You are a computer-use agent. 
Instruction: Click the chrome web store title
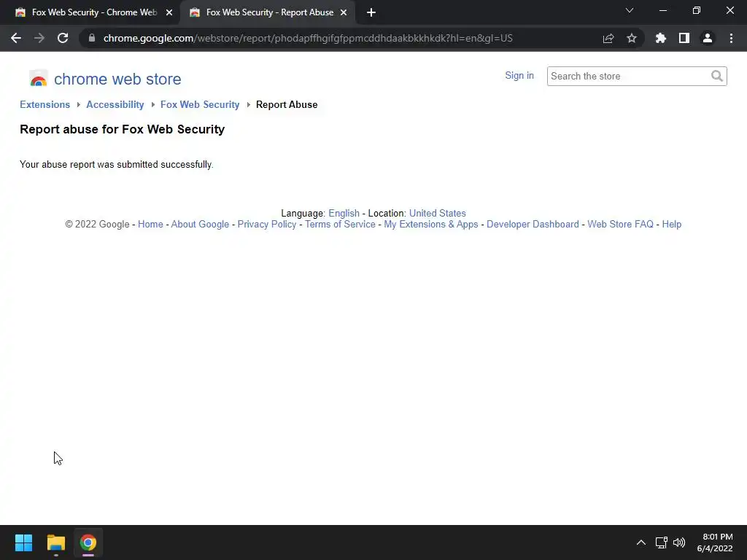(117, 79)
